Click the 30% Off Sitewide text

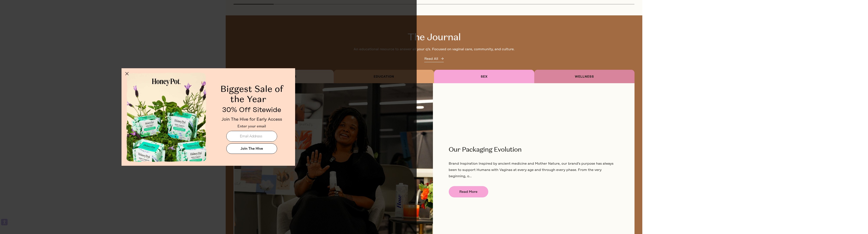[251, 110]
